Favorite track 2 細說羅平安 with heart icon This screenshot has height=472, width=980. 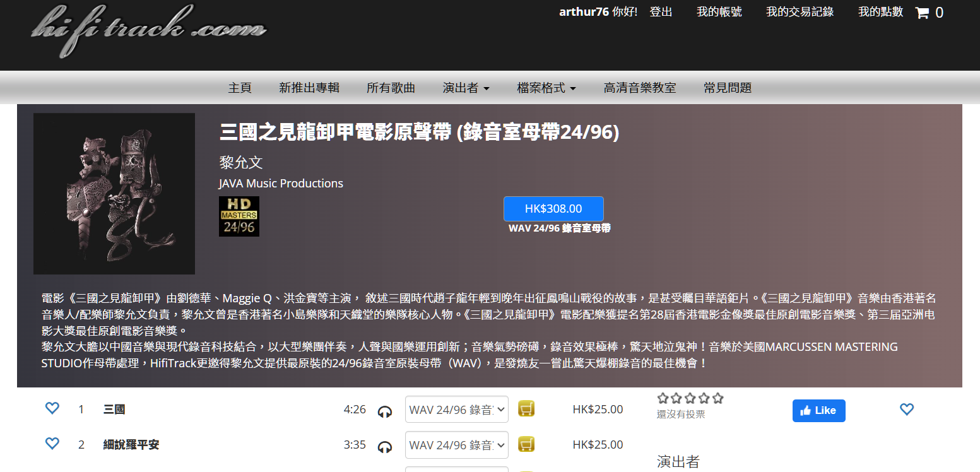52,444
